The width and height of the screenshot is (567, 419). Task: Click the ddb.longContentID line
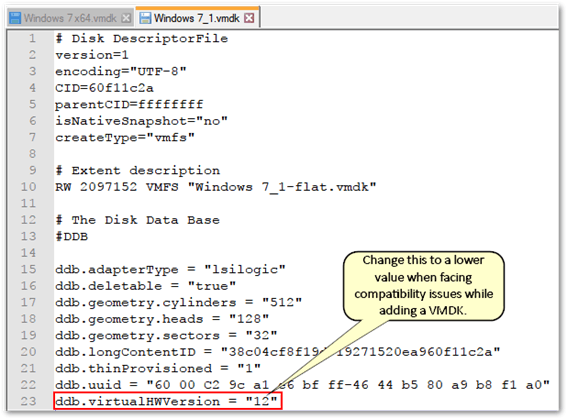pos(277,352)
